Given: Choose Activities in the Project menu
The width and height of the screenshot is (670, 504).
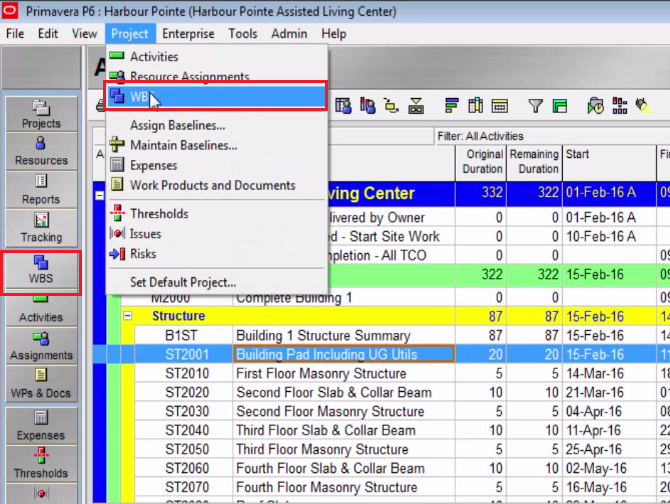Looking at the screenshot, I should tap(217, 56).
